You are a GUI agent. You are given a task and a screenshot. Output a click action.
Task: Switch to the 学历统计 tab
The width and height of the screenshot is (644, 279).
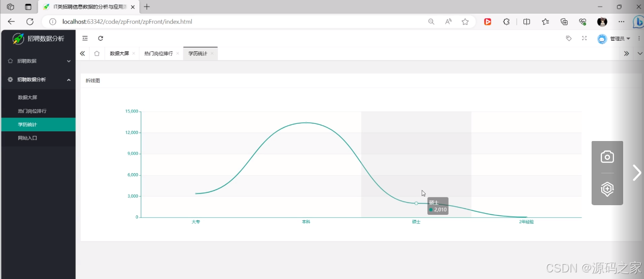point(198,53)
